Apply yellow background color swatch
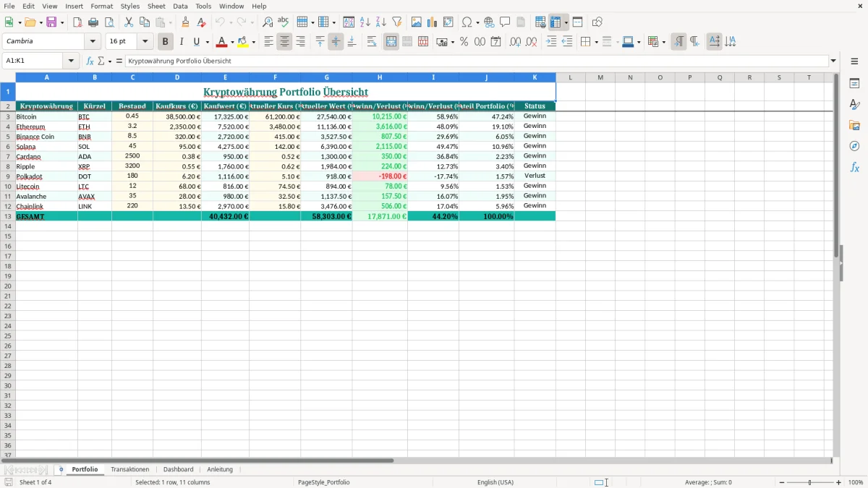 243,42
